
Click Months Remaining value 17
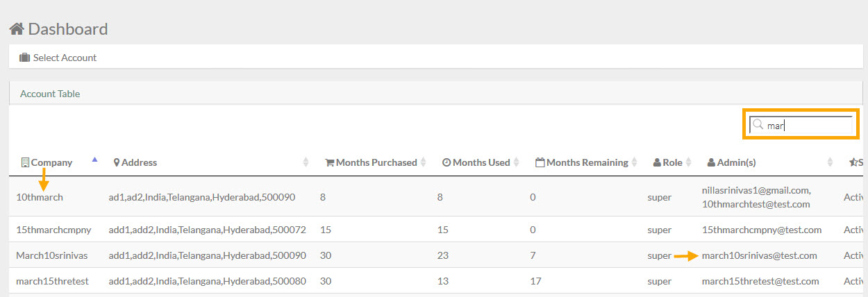pyautogui.click(x=535, y=281)
